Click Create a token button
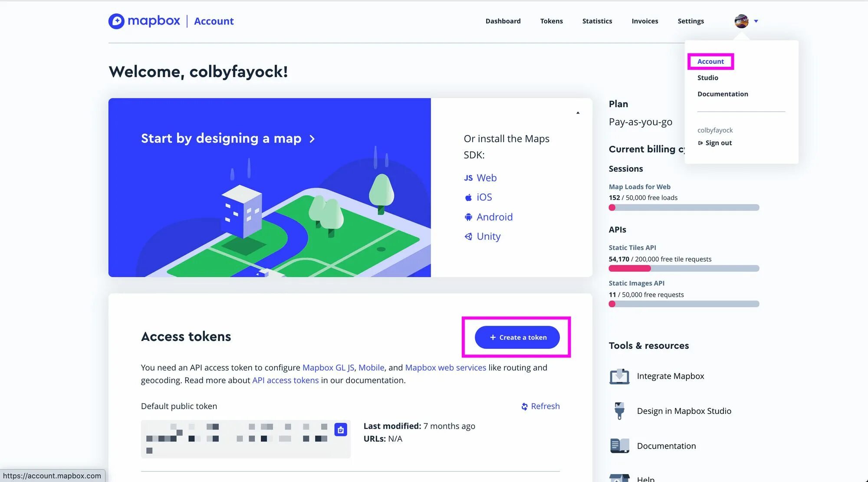This screenshot has width=868, height=482. click(x=517, y=337)
